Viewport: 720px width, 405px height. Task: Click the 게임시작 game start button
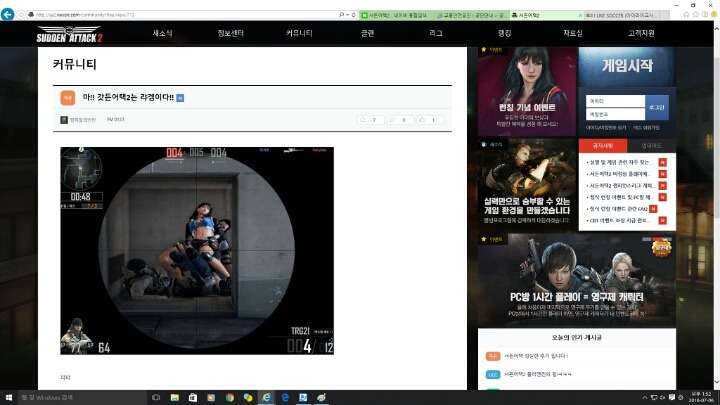click(627, 66)
